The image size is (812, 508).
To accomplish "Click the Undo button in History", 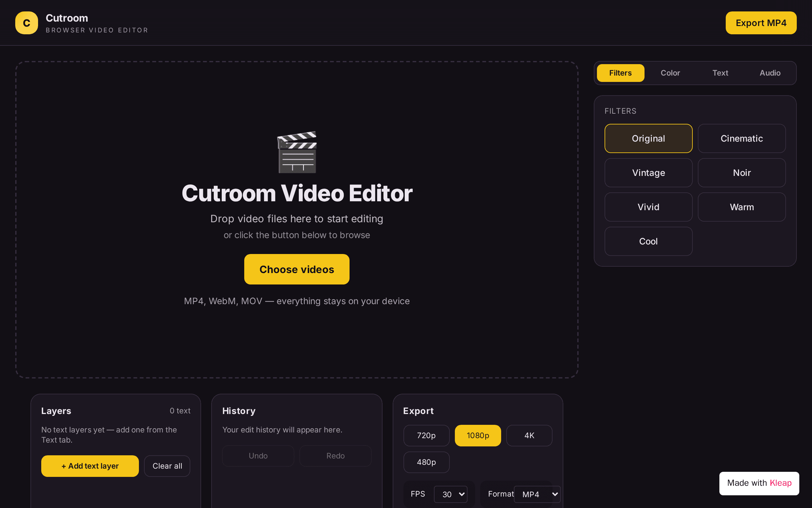I will (x=258, y=456).
